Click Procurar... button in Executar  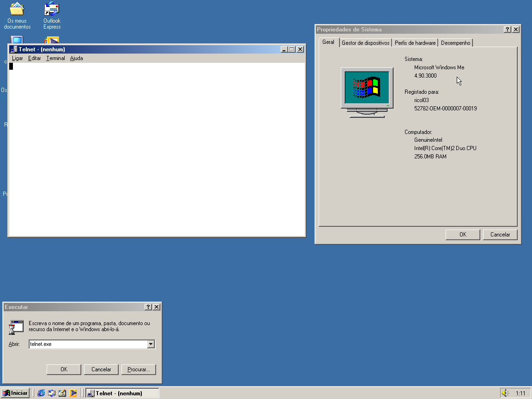click(x=139, y=369)
